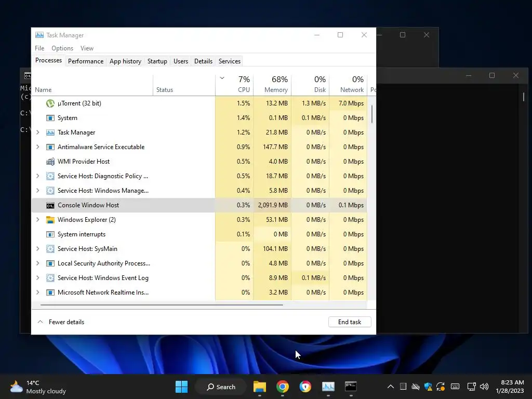This screenshot has width=532, height=399.
Task: Switch to the Performance tab
Action: point(86,61)
